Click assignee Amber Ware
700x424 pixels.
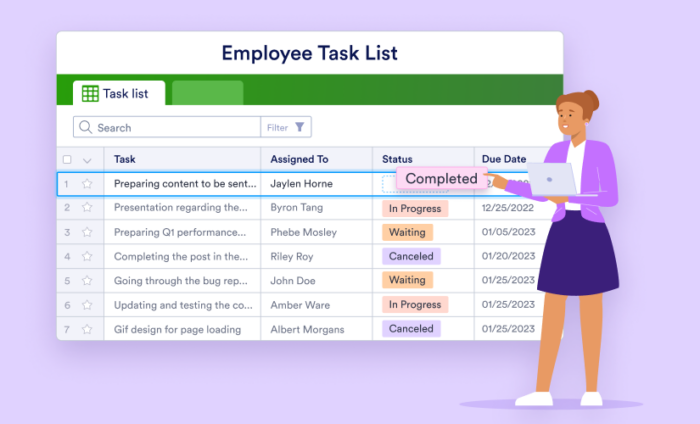[300, 305]
